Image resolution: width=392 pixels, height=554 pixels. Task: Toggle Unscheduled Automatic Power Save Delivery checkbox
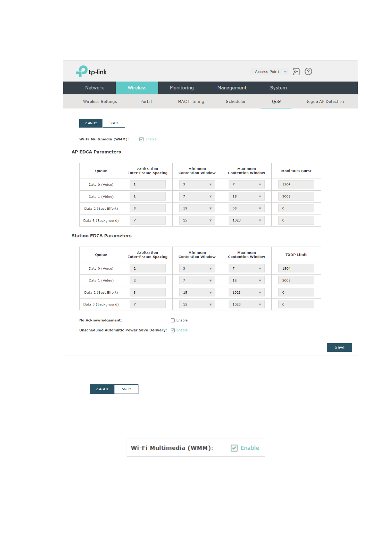(x=173, y=330)
